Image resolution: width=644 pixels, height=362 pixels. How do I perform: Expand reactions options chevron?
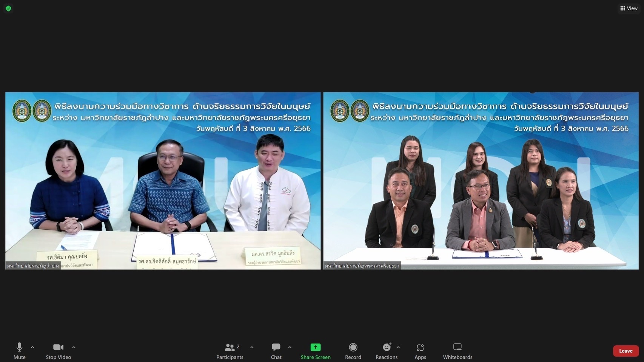pos(398,347)
